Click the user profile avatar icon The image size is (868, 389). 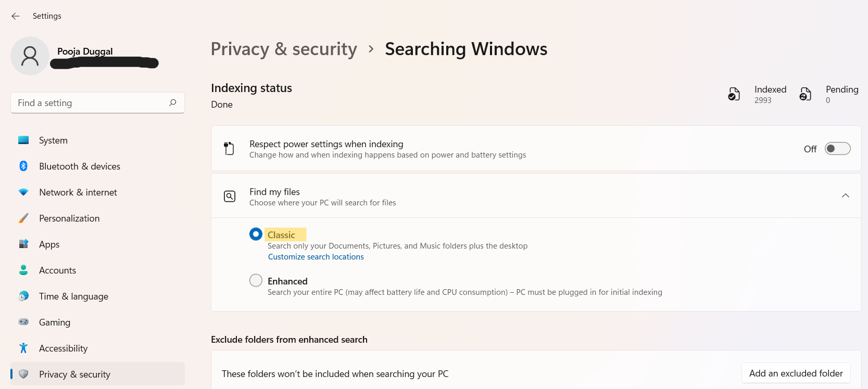tap(30, 56)
